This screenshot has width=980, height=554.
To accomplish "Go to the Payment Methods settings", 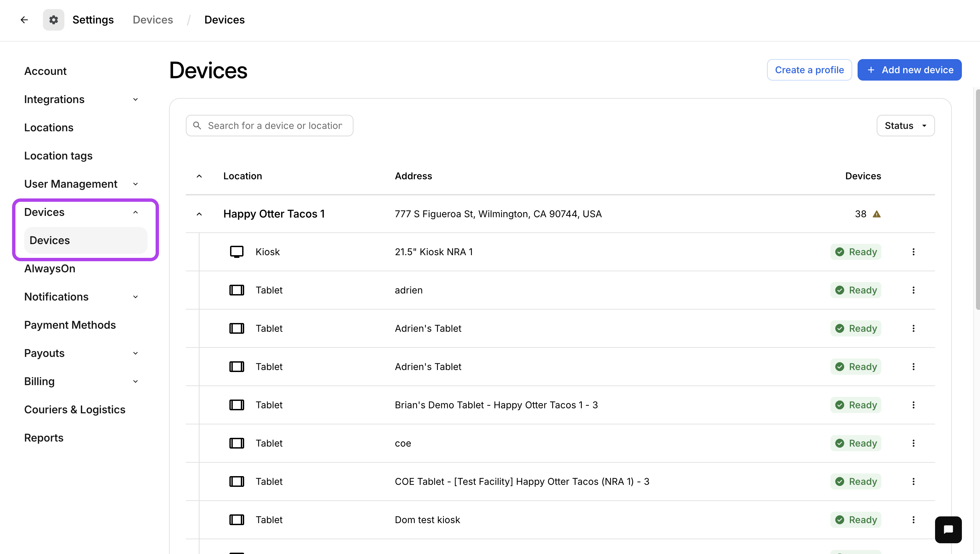I will coord(70,325).
